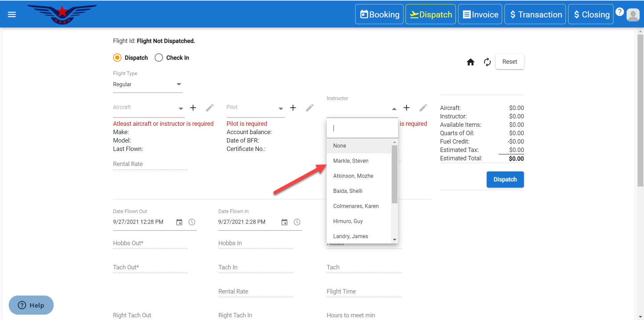Select Colmenares, Karen in instructor list
This screenshot has height=320, width=644.
click(x=356, y=206)
